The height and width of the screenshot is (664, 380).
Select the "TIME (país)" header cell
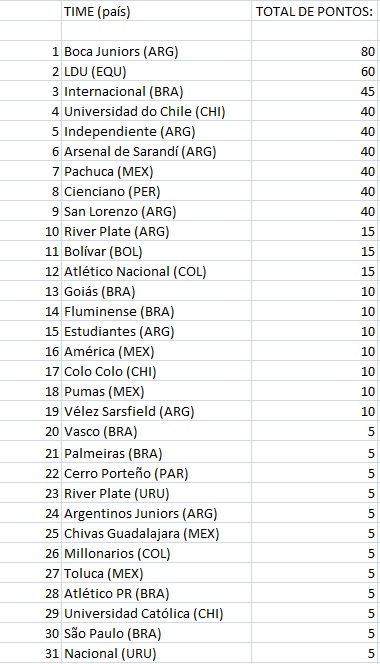point(156,11)
